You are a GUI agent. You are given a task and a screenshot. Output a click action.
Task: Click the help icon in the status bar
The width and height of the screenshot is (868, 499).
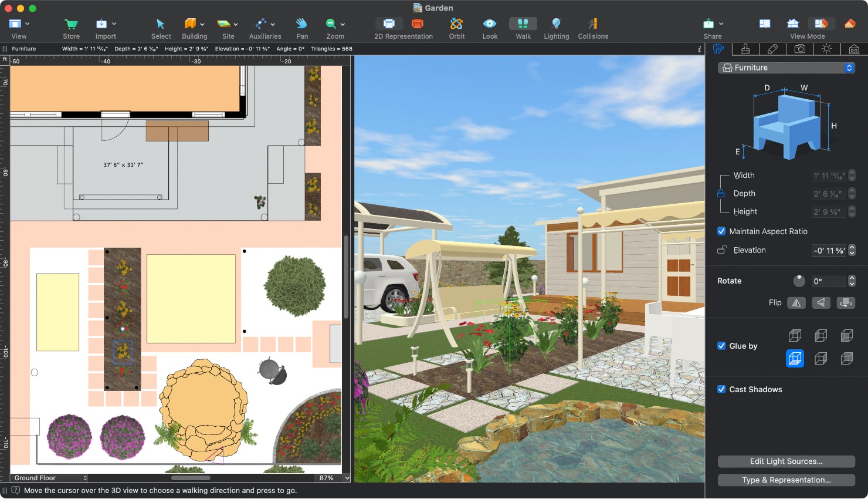click(x=16, y=490)
